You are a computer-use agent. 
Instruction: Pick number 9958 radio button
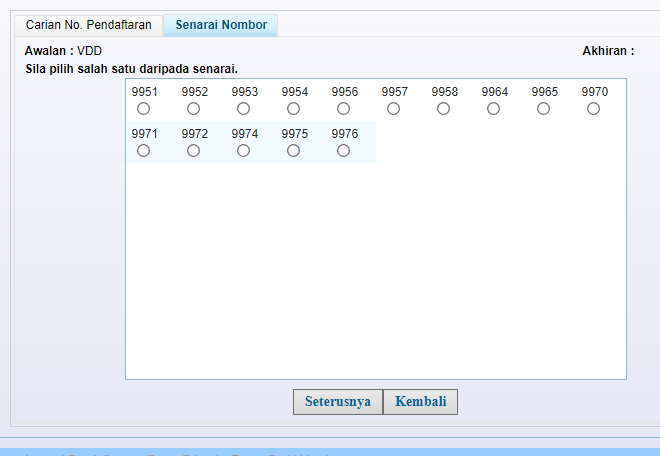click(444, 109)
